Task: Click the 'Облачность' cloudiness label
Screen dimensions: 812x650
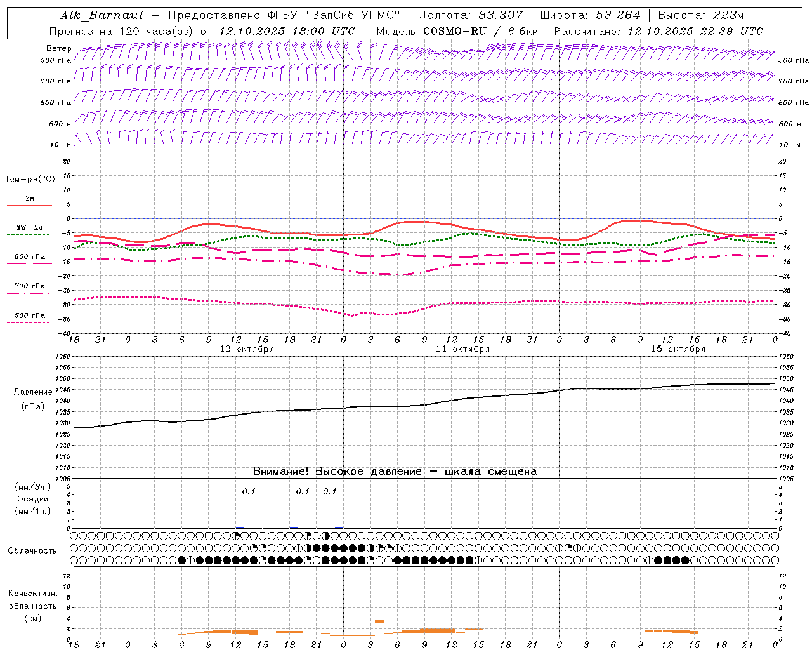Action: point(32,551)
